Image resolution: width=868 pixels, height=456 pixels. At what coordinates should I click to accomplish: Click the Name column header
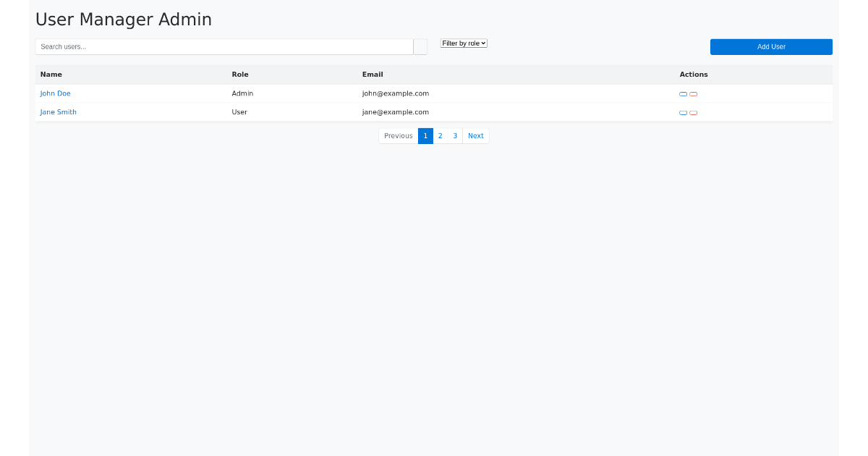pos(51,75)
